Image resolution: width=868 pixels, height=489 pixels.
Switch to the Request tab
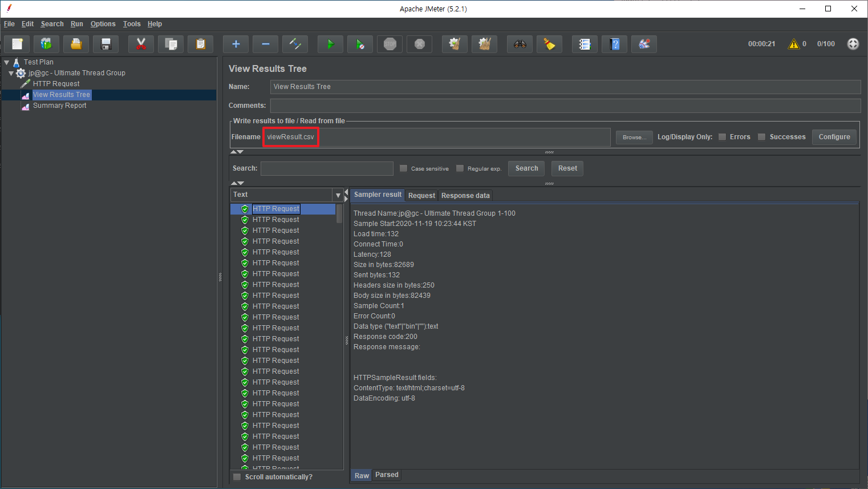coord(421,195)
